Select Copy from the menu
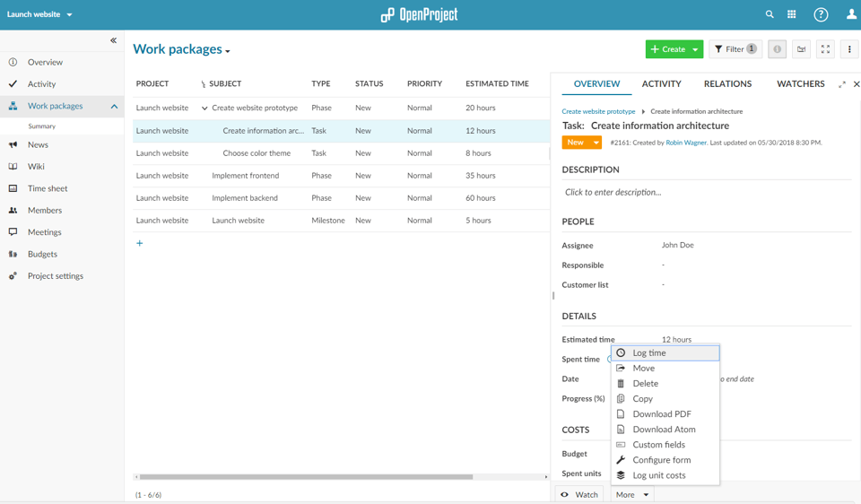861x504 pixels. click(665, 399)
